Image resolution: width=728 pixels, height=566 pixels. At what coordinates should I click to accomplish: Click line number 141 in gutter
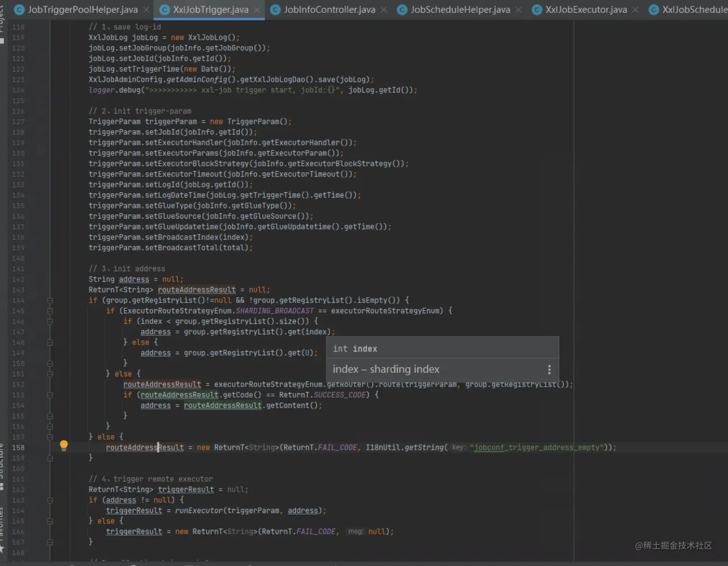tap(18, 269)
